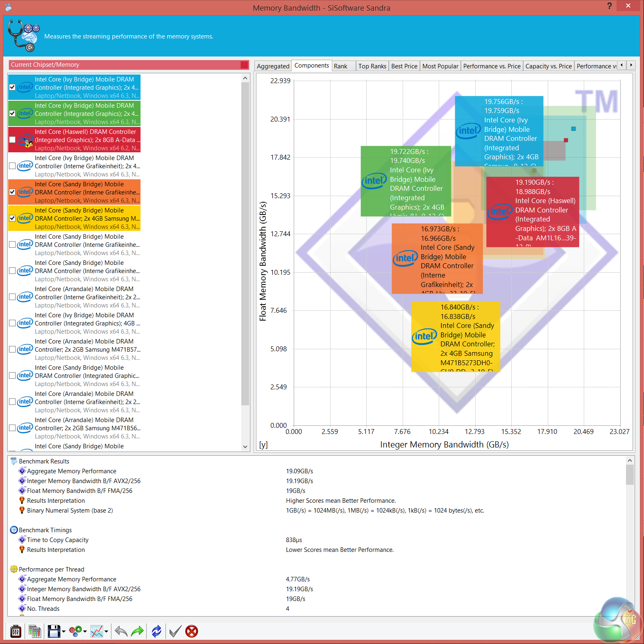The image size is (644, 644).
Task: Click the Intel logo in green chart label
Action: click(374, 181)
